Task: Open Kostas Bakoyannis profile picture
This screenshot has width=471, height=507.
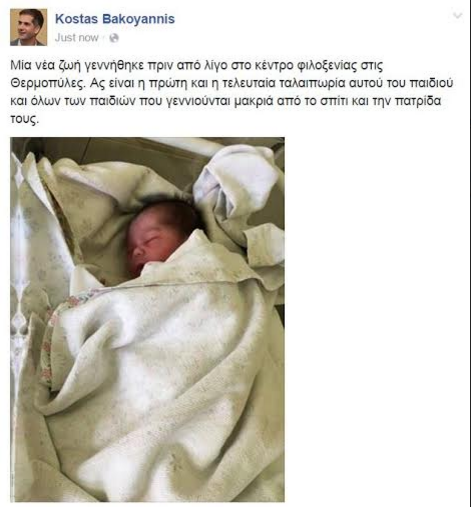Action: point(28,27)
